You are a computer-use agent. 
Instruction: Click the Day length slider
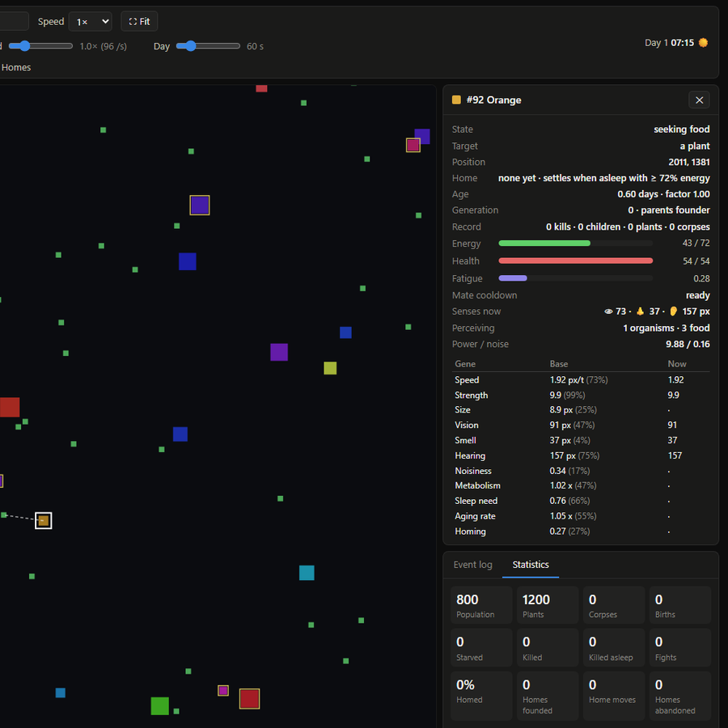208,46
